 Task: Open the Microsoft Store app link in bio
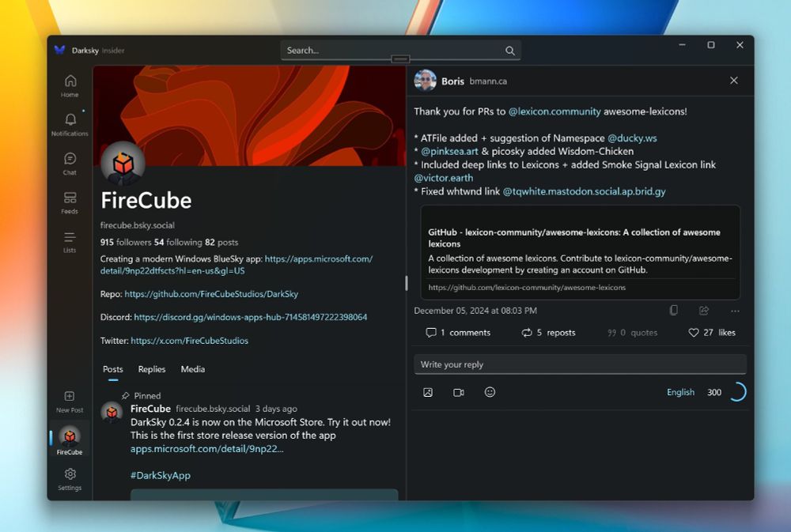tap(237, 265)
